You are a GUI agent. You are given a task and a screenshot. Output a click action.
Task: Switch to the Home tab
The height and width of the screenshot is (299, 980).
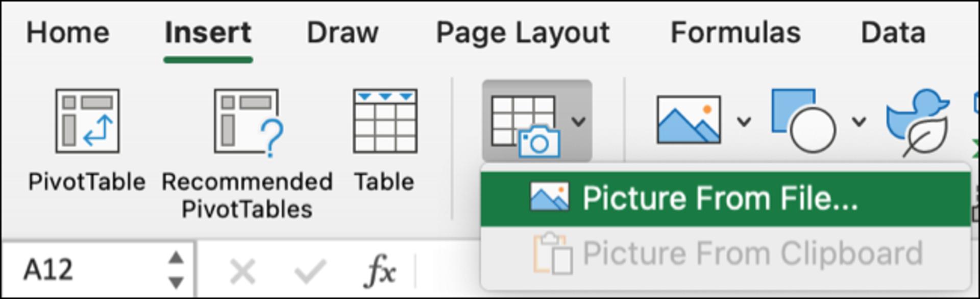[x=68, y=33]
